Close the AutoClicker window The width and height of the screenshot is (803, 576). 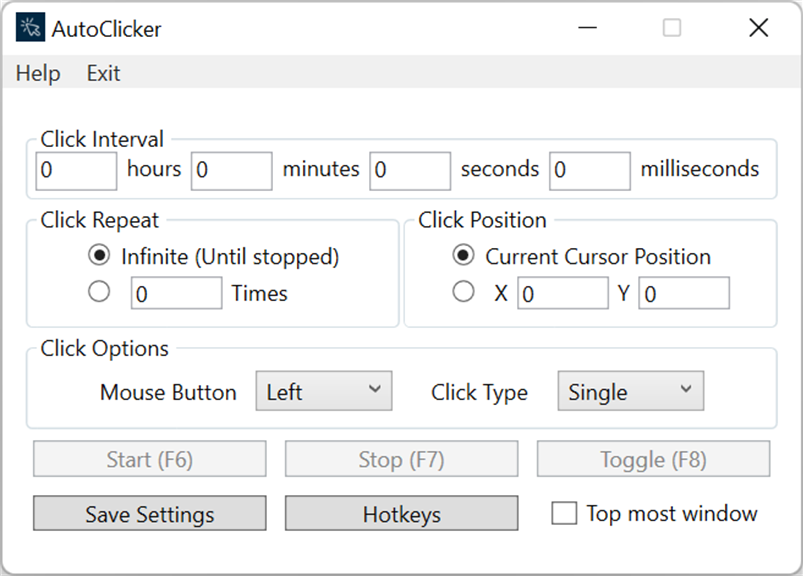[758, 28]
